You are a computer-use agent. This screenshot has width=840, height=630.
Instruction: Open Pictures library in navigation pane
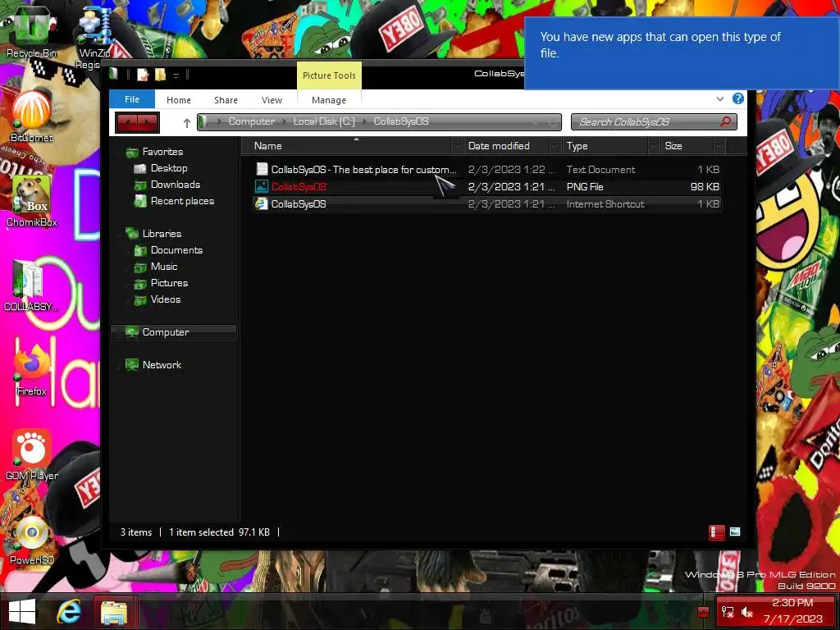[x=169, y=283]
